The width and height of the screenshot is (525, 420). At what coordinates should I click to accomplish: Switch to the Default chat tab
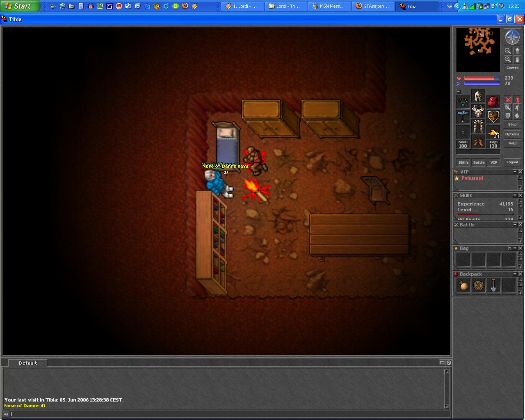click(x=27, y=363)
